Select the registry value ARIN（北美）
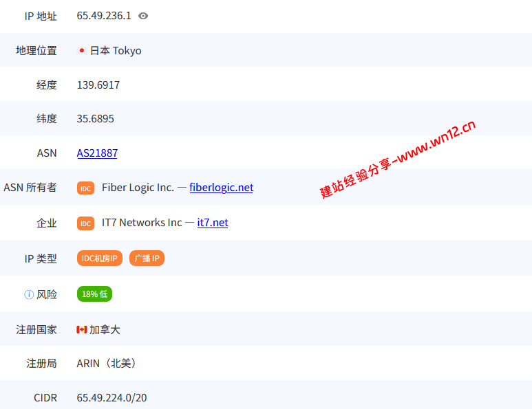The image size is (532, 409). point(106,363)
